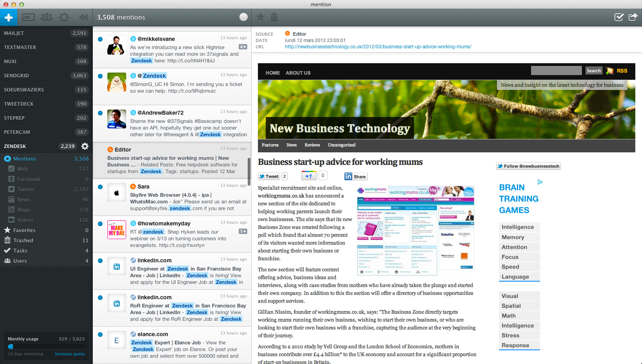Click the AdChoices arrow icon in ad
The height and width of the screenshot is (364, 642).
(x=540, y=182)
